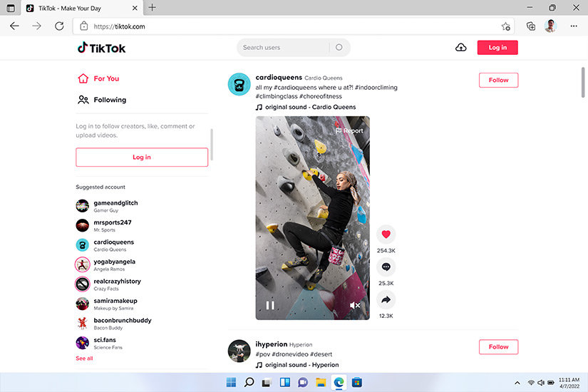Image resolution: width=588 pixels, height=392 pixels.
Task: Click the sidebar scrollbar
Action: tap(212, 145)
